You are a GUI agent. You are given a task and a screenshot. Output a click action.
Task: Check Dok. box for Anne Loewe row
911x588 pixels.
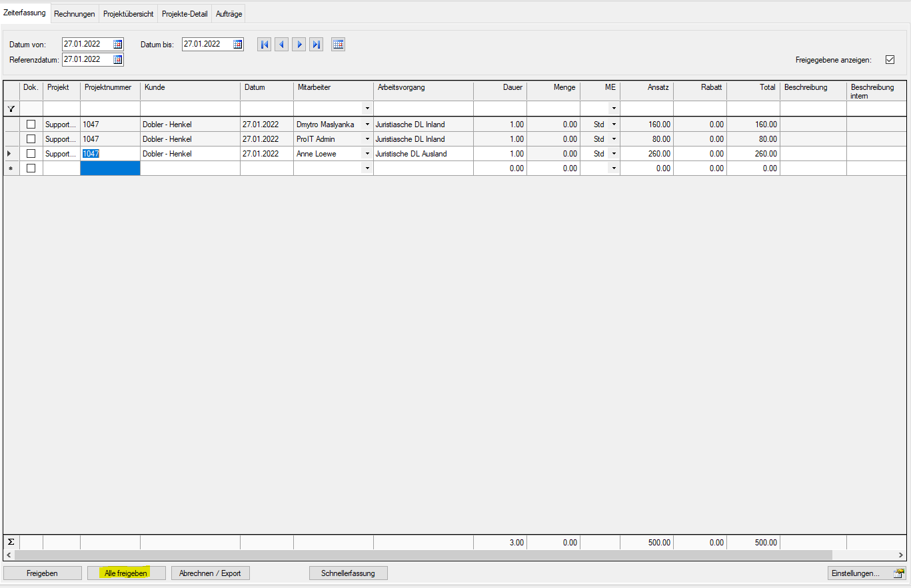[x=31, y=153]
